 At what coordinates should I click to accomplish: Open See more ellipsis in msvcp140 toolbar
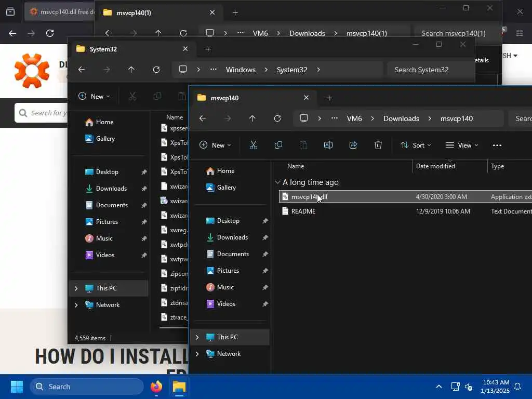click(x=497, y=145)
